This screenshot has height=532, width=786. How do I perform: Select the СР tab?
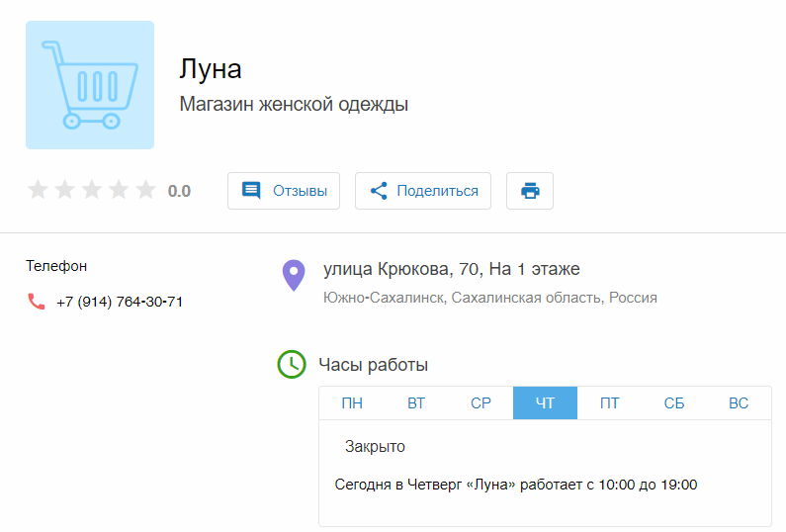480,403
